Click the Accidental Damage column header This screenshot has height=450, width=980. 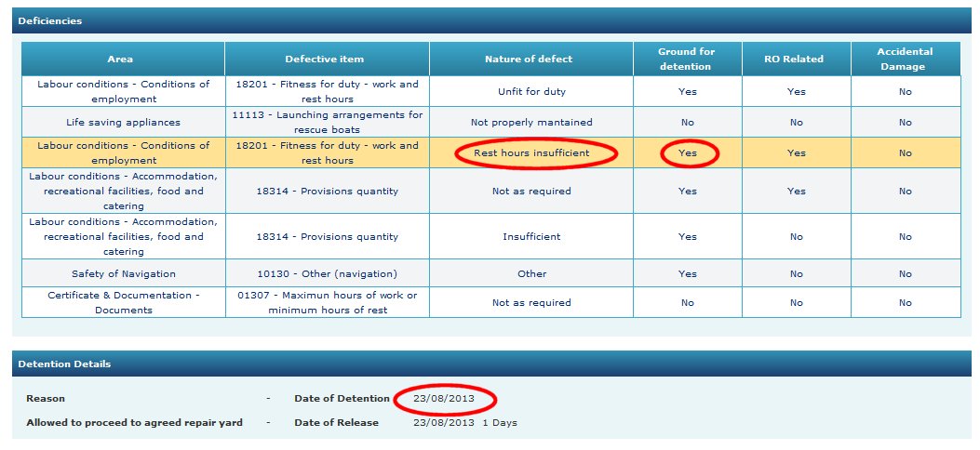(x=906, y=60)
